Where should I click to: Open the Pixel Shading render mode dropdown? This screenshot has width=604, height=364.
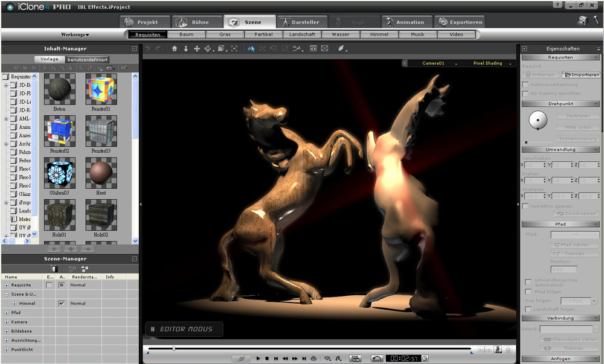click(x=489, y=63)
